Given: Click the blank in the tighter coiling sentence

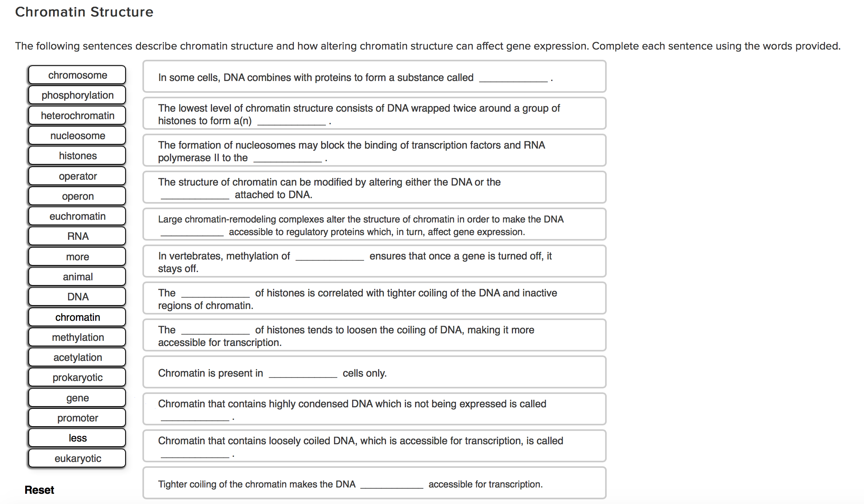Looking at the screenshot, I should [391, 484].
